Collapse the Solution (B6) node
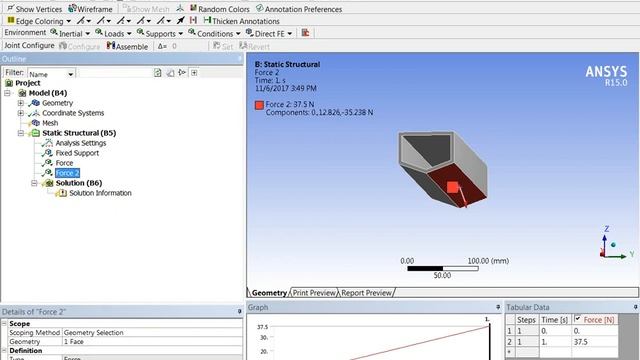 (x=34, y=183)
